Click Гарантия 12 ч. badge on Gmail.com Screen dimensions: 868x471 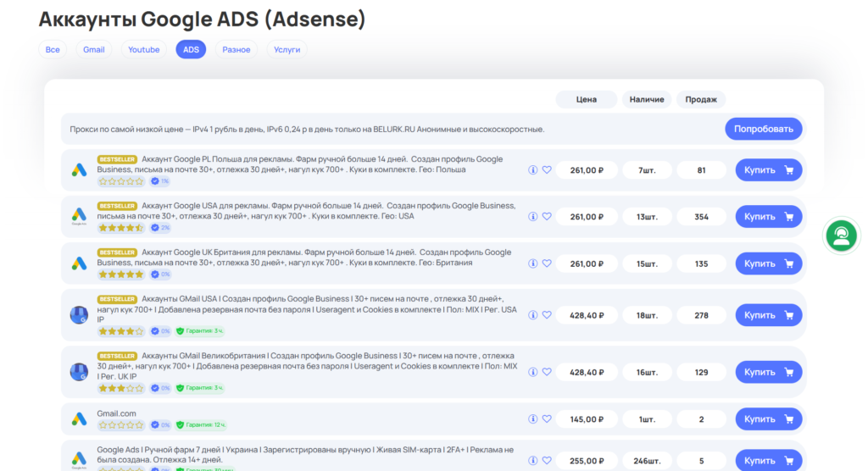(201, 425)
